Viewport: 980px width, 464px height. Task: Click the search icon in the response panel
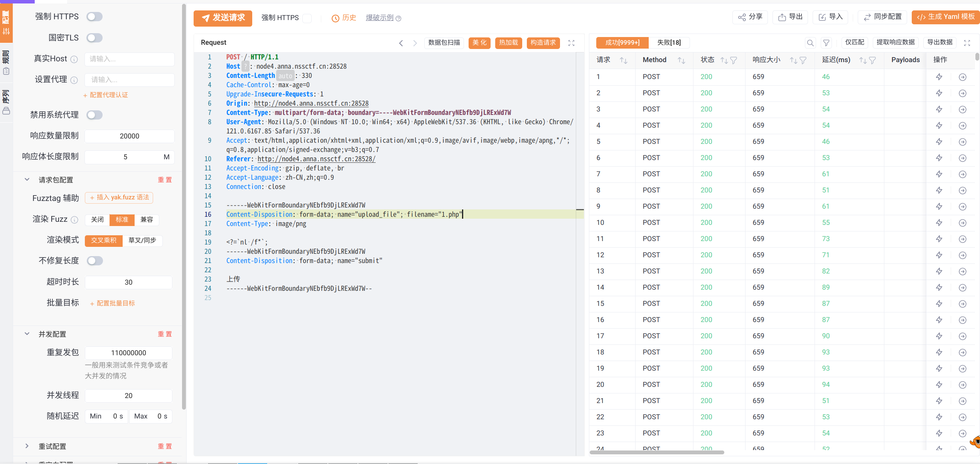point(810,43)
